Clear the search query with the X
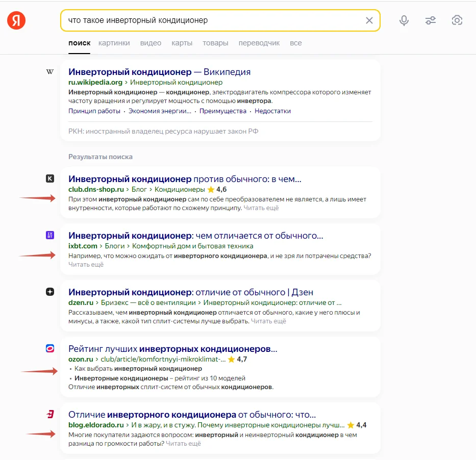 point(369,20)
